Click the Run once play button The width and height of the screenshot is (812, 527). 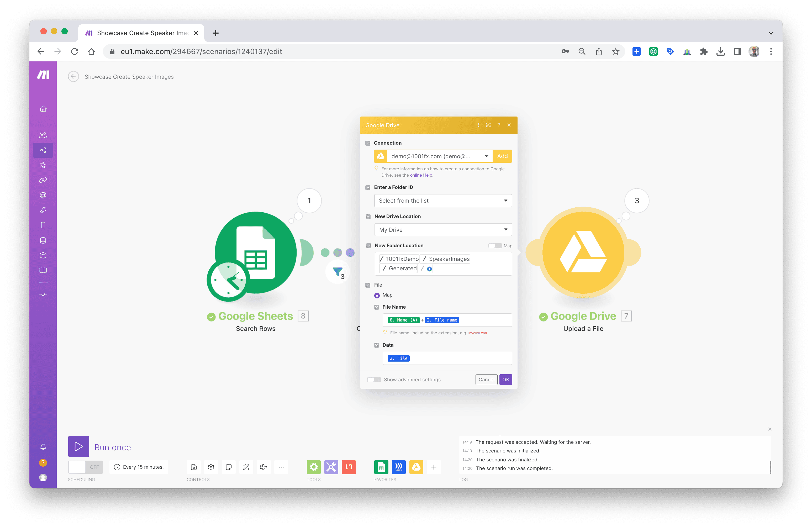(x=78, y=446)
